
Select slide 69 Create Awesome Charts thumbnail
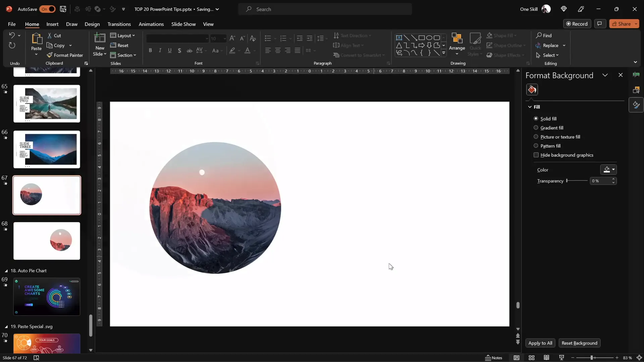click(47, 297)
